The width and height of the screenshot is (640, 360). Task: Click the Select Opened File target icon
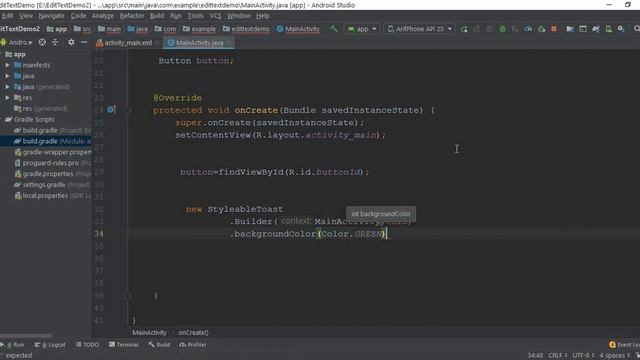tap(42, 42)
